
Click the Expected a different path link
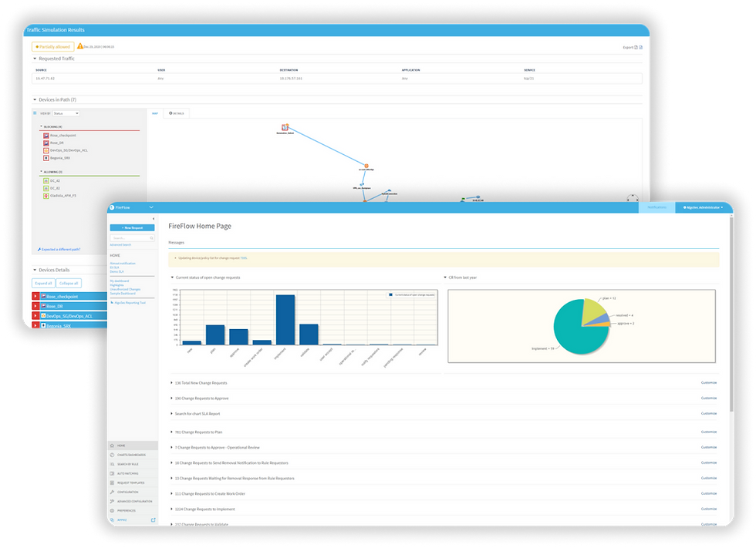59,250
